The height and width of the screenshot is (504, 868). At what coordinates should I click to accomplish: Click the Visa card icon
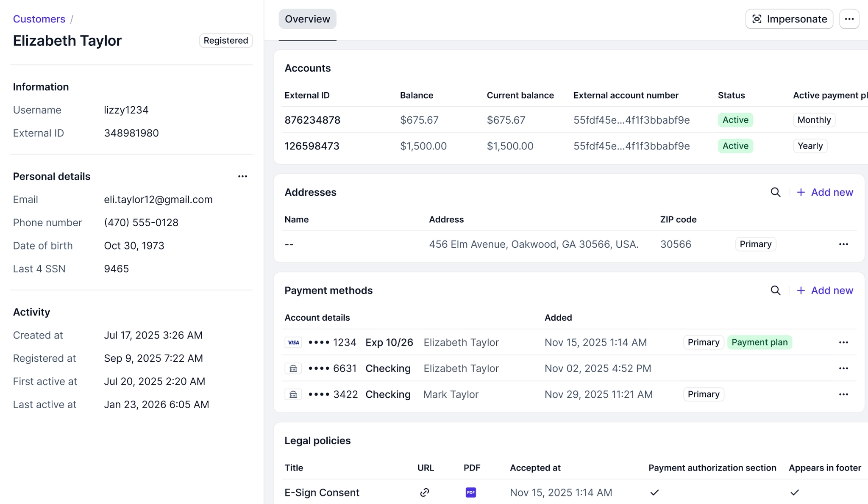point(293,342)
